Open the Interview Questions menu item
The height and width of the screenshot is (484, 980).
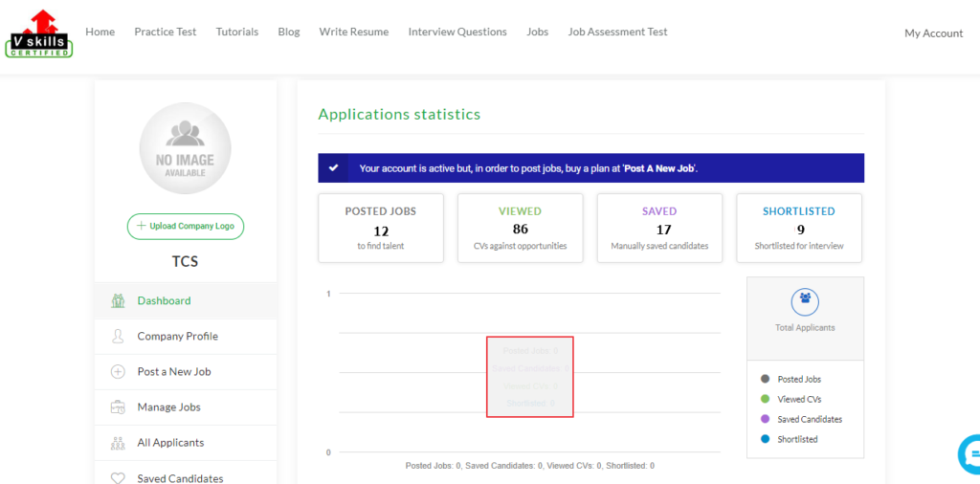[x=457, y=32]
